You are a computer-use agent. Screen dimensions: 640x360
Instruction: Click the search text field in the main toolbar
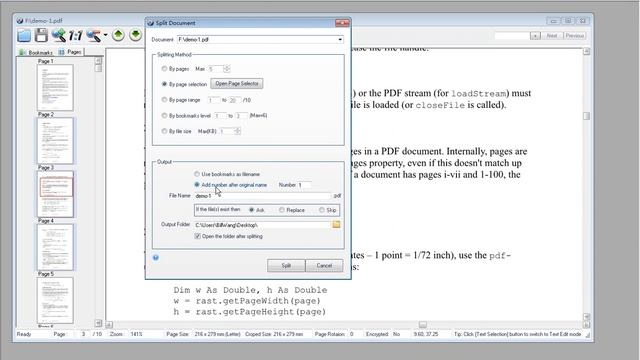coord(512,36)
